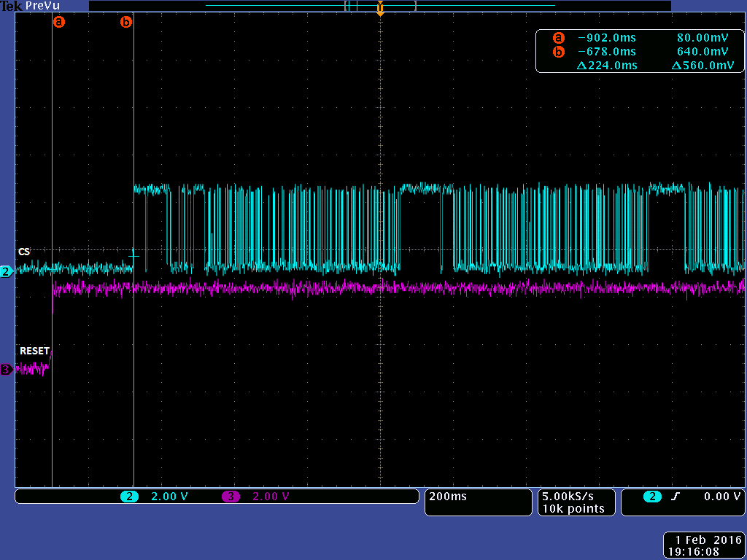Viewport: 747px width, 560px height.
Task: Select the -902.0ms cursor a time value
Action: point(606,38)
